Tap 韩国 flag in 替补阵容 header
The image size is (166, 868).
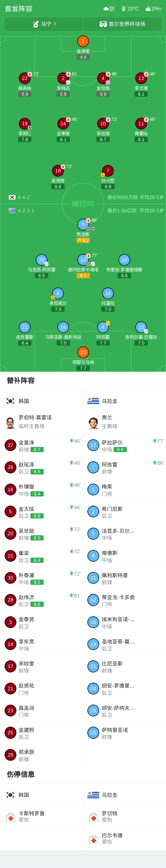(x=10, y=401)
